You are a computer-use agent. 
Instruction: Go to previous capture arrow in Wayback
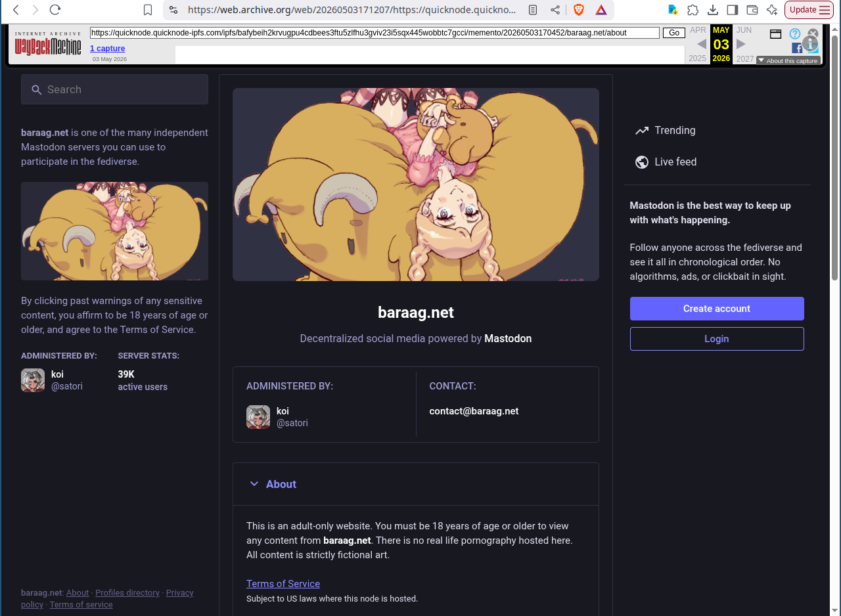point(702,44)
